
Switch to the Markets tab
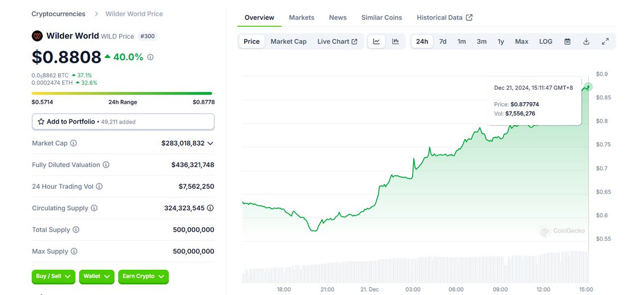click(x=302, y=18)
